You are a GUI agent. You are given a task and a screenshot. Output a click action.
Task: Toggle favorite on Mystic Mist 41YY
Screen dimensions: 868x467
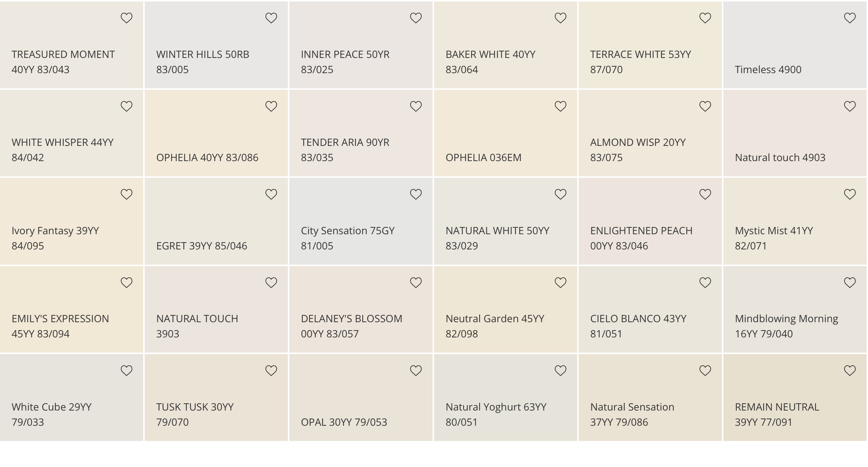pyautogui.click(x=850, y=194)
